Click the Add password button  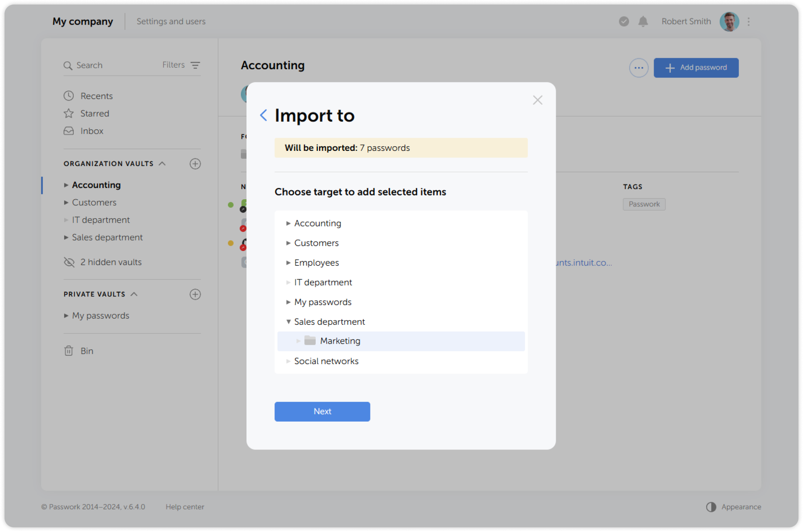tap(696, 68)
